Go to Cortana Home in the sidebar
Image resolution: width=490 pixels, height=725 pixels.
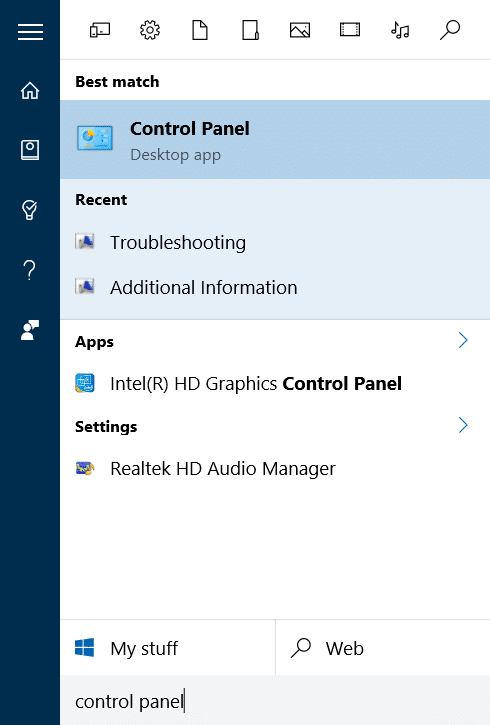click(x=30, y=90)
